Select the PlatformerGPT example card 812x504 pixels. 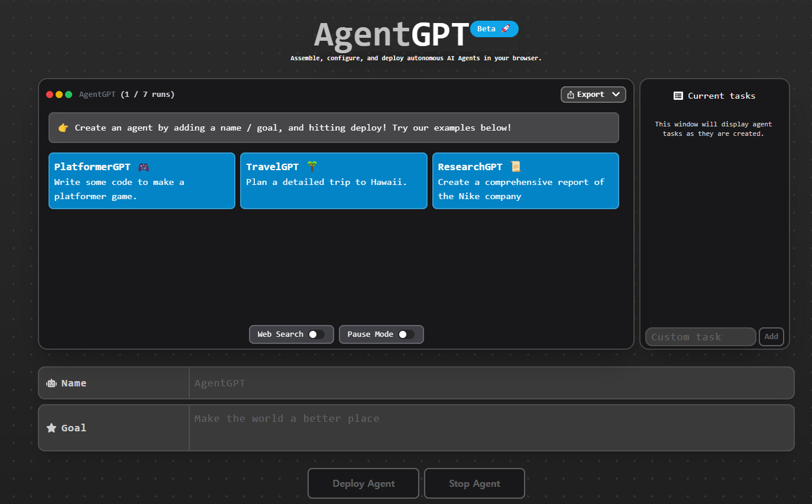pyautogui.click(x=142, y=181)
